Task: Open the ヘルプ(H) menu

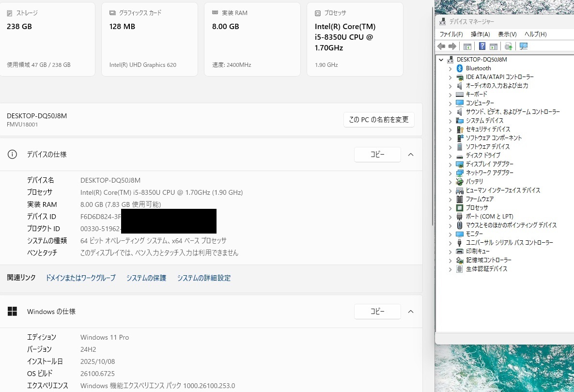Action: click(x=536, y=34)
